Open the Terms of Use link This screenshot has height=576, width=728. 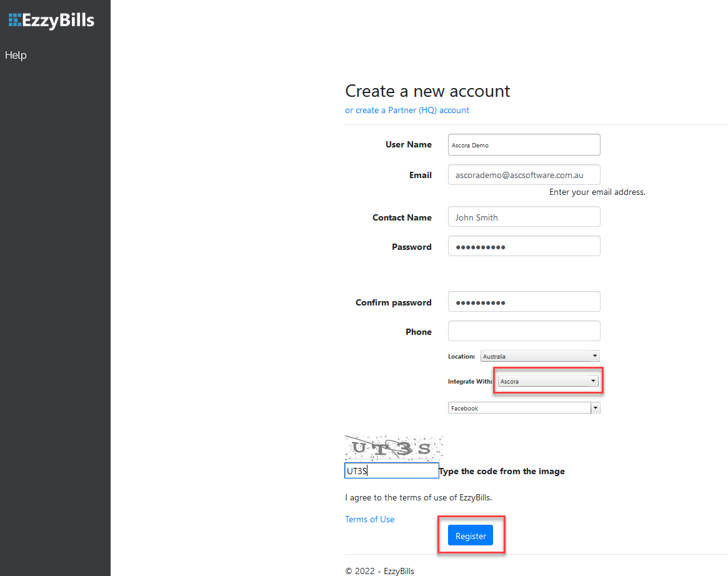click(369, 519)
